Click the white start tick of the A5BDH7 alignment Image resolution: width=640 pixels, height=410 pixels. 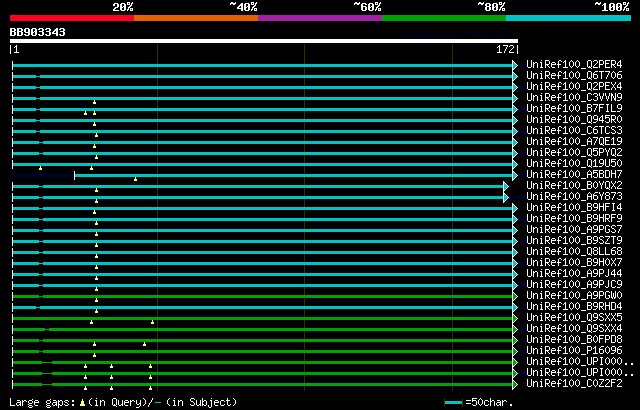[x=74, y=175]
